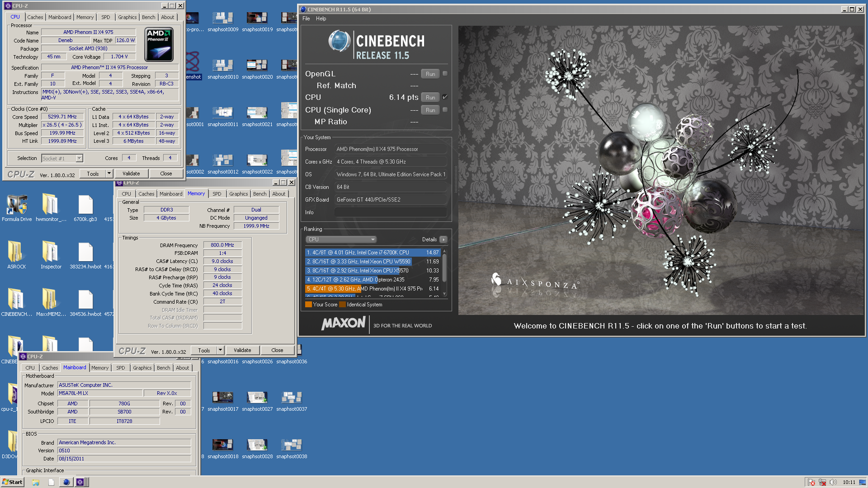This screenshot has width=868, height=488.
Task: Click the Cinebench Info input field
Action: (x=391, y=212)
